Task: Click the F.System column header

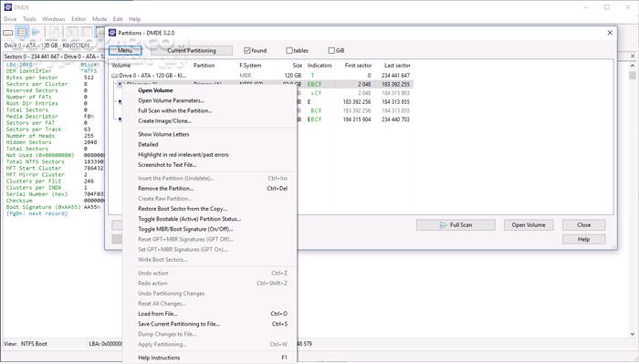Action: pos(250,66)
